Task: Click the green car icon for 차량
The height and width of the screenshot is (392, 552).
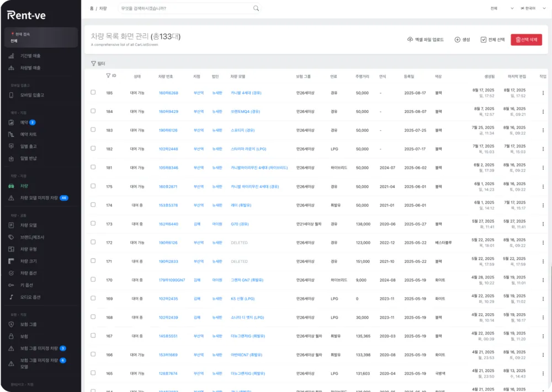Action: (11, 186)
